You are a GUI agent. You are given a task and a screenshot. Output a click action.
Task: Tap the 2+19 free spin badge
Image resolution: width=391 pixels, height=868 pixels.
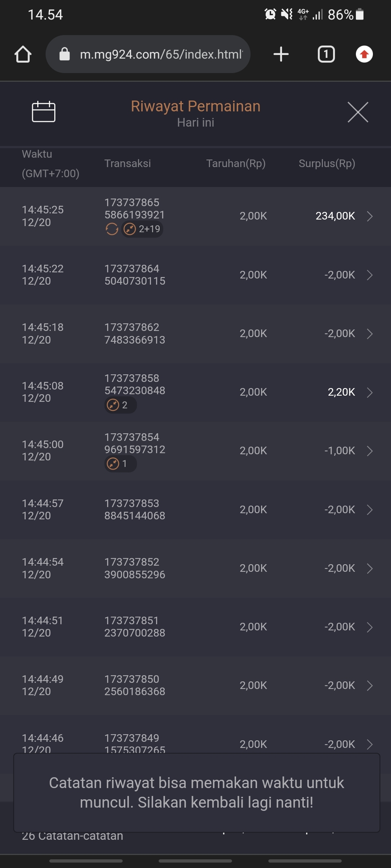coord(142,229)
